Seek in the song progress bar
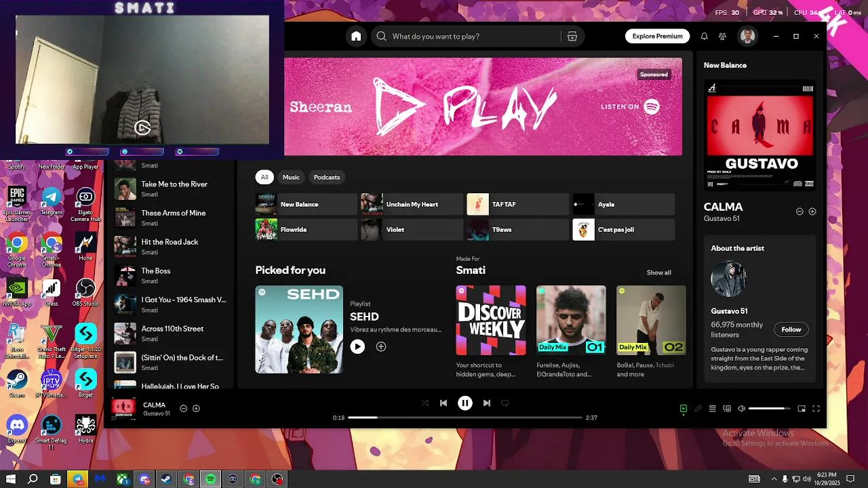The height and width of the screenshot is (488, 868). [x=465, y=418]
